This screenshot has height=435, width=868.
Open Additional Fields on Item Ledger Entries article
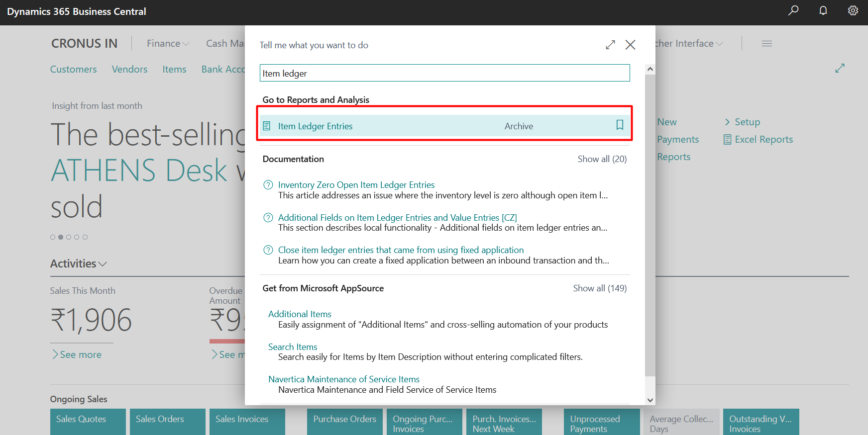pyautogui.click(x=398, y=218)
